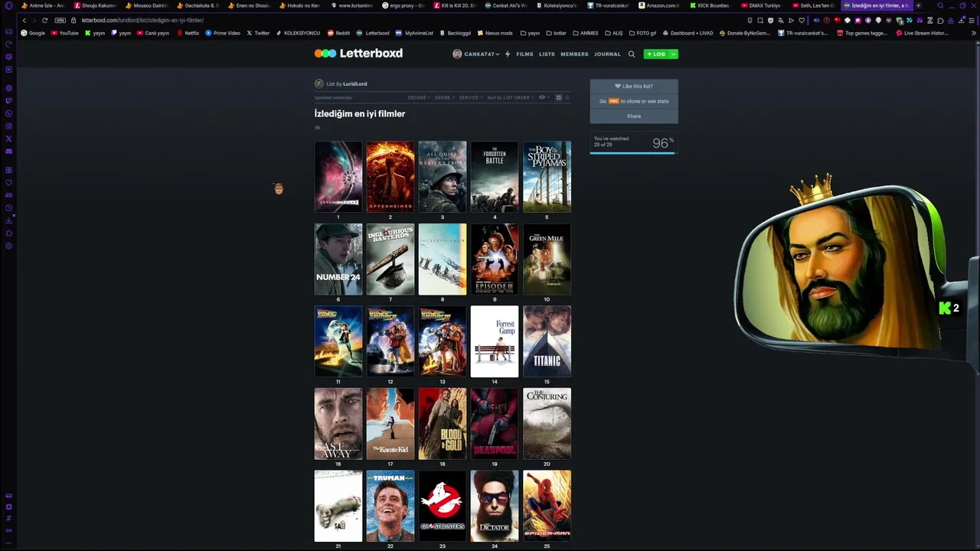This screenshot has width=980, height=551.
Task: Open the Reddit bookmark
Action: point(338,33)
